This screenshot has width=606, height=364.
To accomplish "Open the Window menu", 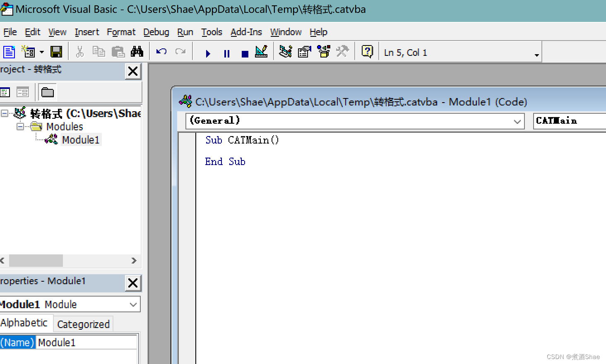I will pyautogui.click(x=286, y=32).
